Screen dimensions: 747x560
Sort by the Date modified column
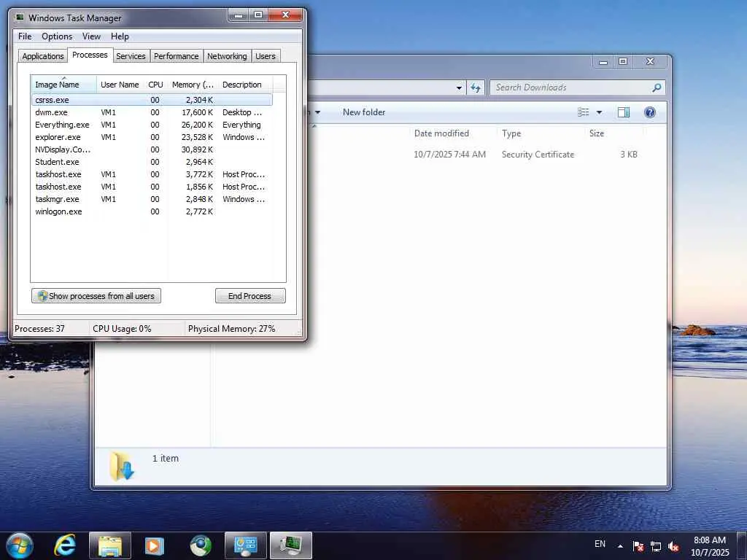tap(441, 133)
